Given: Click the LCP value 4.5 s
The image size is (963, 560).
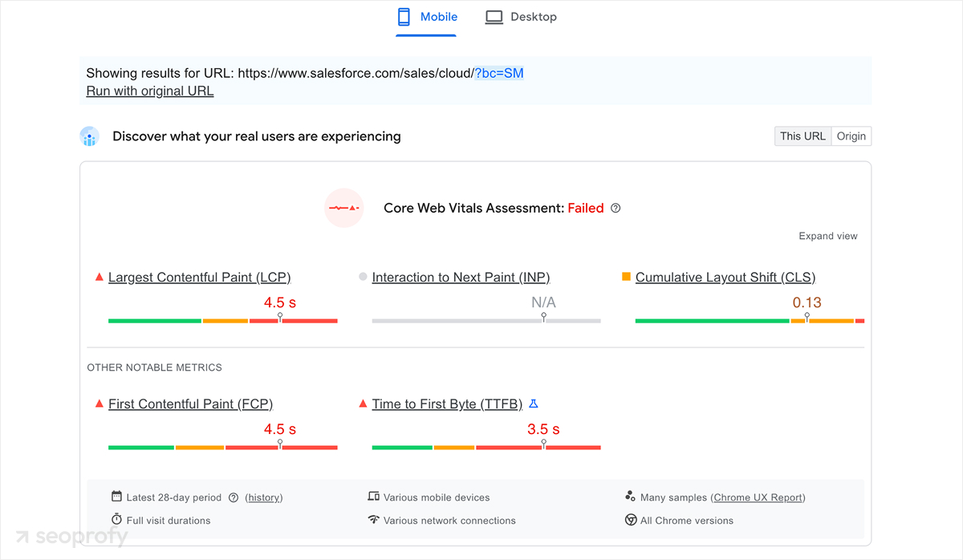Looking at the screenshot, I should coord(280,302).
